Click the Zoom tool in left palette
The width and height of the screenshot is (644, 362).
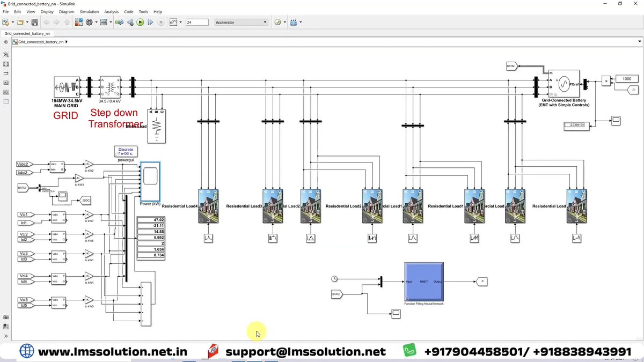[6, 55]
